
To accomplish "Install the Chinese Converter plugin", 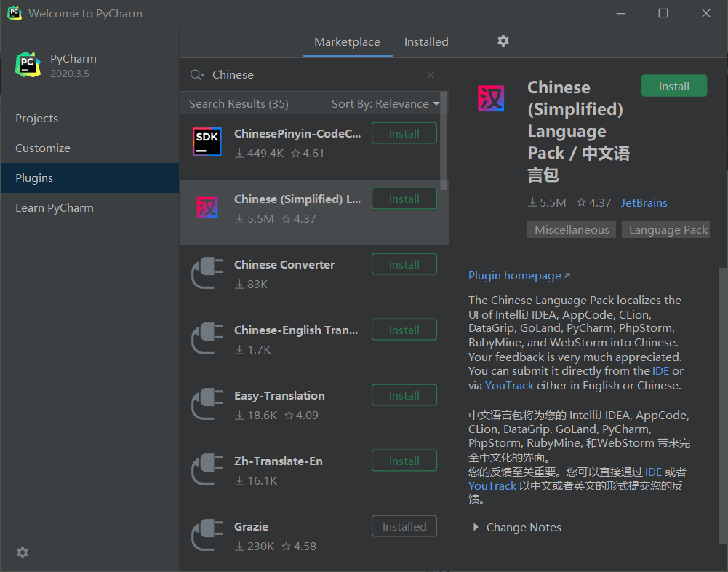I will [x=404, y=264].
